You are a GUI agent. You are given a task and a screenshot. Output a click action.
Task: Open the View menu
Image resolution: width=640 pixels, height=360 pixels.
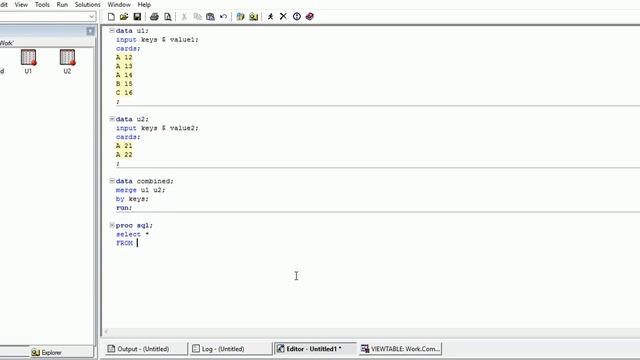click(21, 4)
